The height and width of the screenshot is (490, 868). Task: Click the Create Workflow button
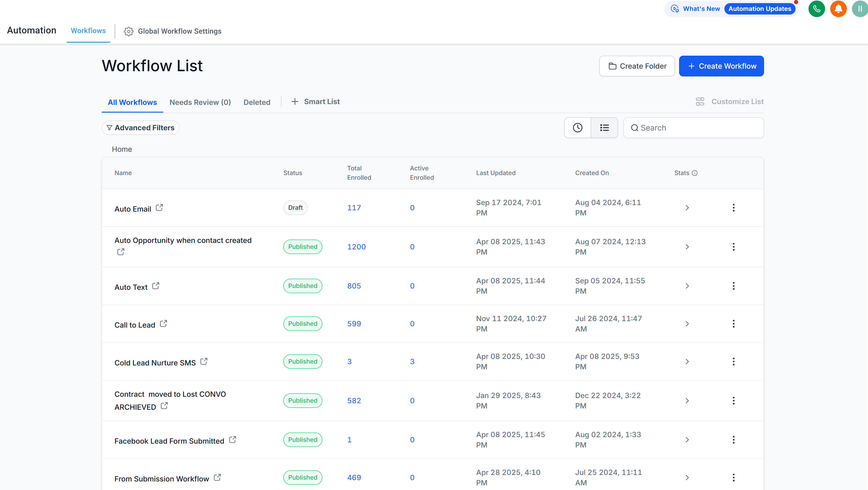(721, 66)
